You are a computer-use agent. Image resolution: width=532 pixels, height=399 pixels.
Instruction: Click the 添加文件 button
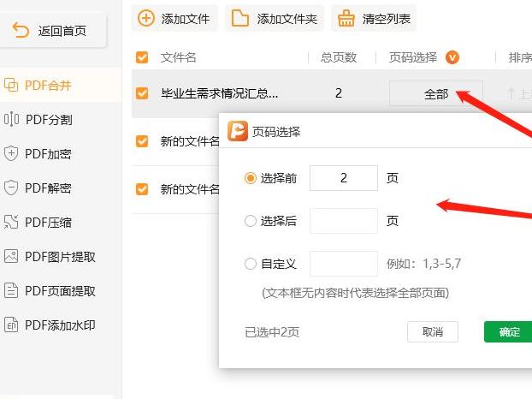tap(174, 18)
